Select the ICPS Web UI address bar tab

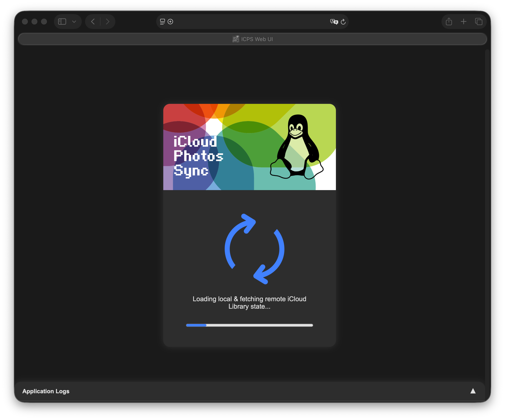click(x=252, y=39)
